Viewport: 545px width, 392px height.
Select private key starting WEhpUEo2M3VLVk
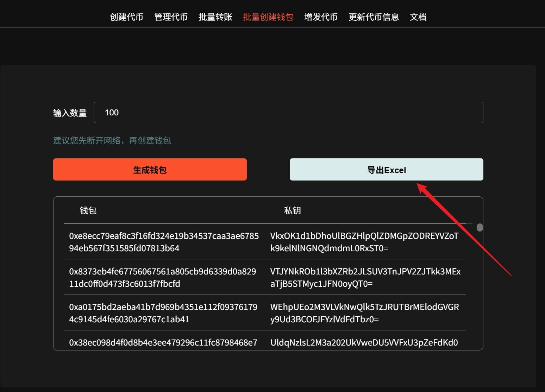[x=364, y=313]
